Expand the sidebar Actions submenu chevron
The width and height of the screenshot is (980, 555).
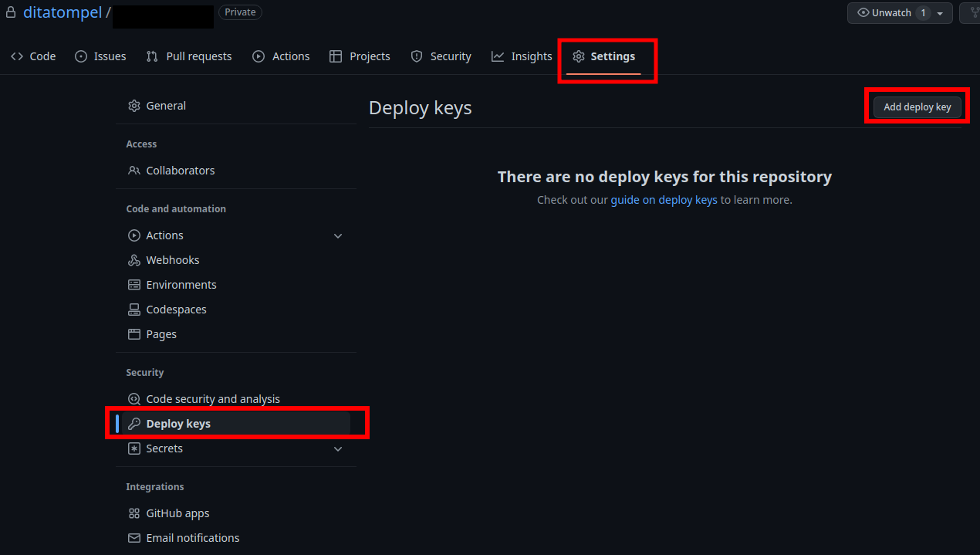[338, 235]
